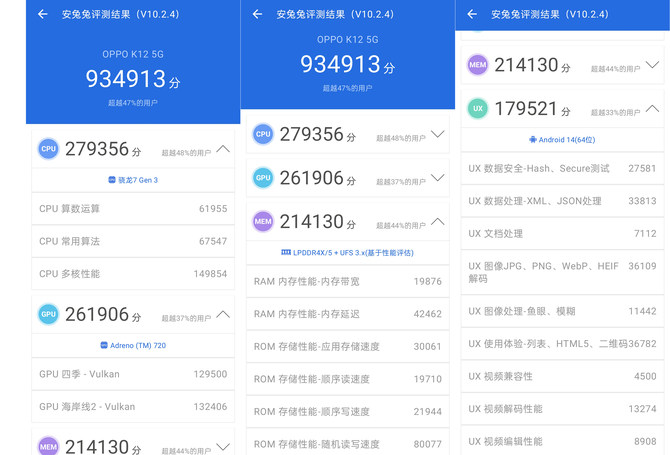Expand the GPU 261906 section in the middle panel
Image resolution: width=670 pixels, height=455 pixels.
pos(438,178)
